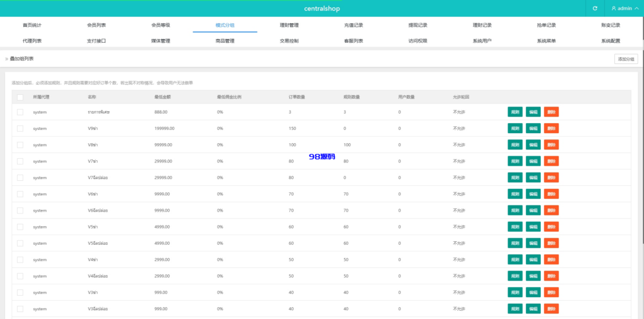Click 编辑 for 29999.00 row with 80 rules
The width and height of the screenshot is (644, 319).
tap(533, 161)
